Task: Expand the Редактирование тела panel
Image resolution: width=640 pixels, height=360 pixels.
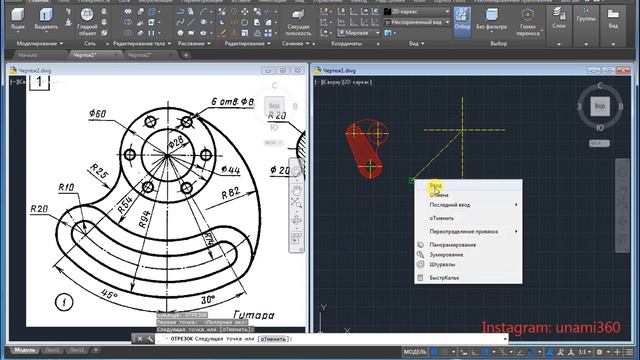Action: (x=142, y=43)
